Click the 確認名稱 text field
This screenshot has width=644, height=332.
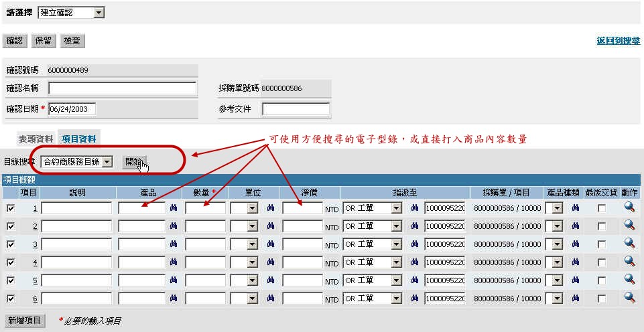coord(122,88)
